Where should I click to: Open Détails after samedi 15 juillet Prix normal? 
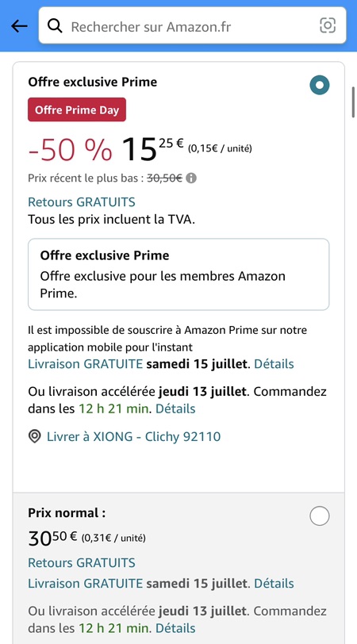click(x=274, y=583)
